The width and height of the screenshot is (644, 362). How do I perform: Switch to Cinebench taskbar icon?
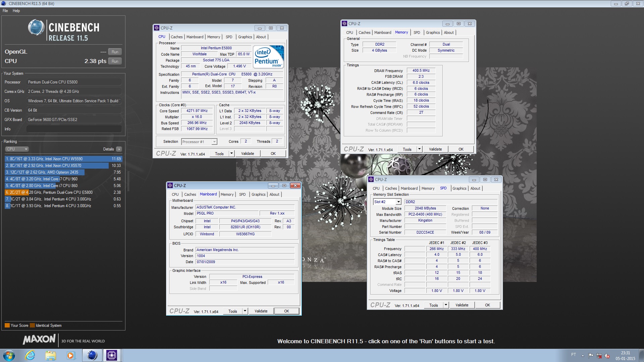click(92, 355)
